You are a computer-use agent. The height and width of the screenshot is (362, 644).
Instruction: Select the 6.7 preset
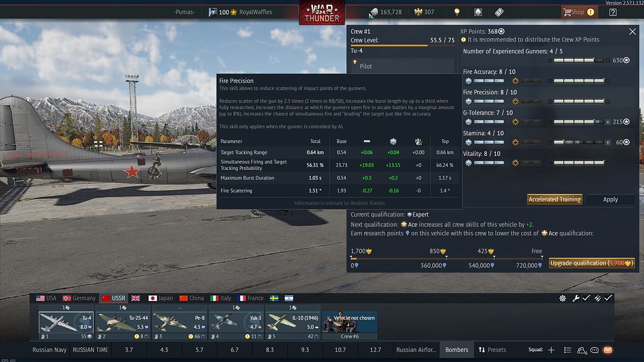coord(234,350)
